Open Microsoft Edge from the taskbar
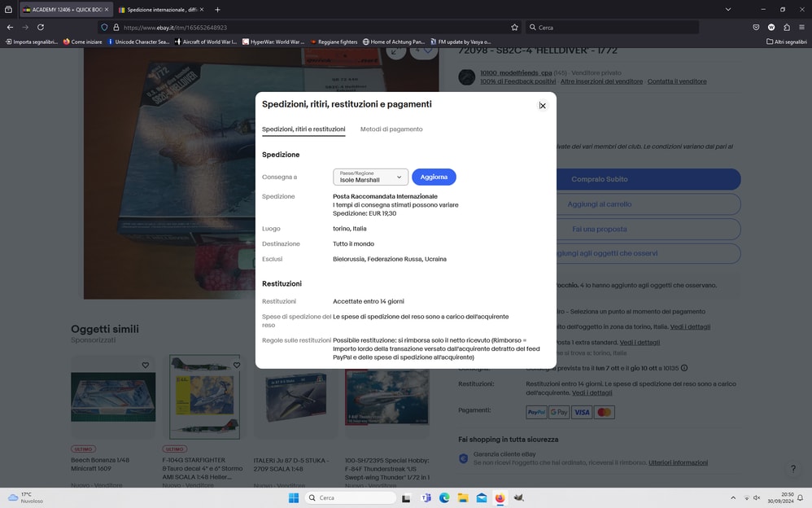The width and height of the screenshot is (812, 508). (x=444, y=497)
